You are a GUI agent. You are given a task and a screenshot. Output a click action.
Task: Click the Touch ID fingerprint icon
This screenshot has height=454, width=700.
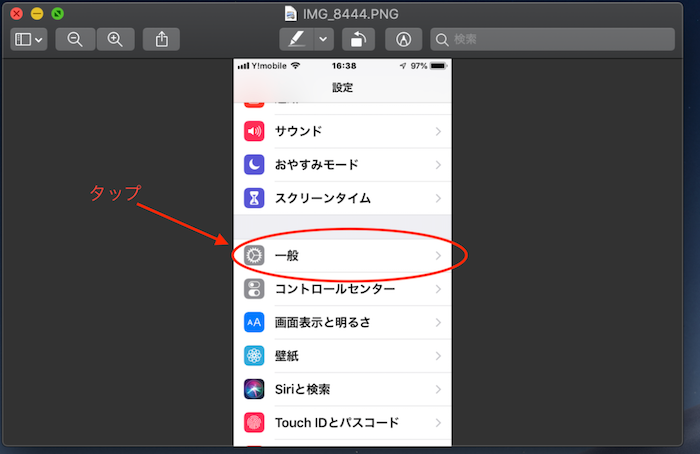coord(254,422)
